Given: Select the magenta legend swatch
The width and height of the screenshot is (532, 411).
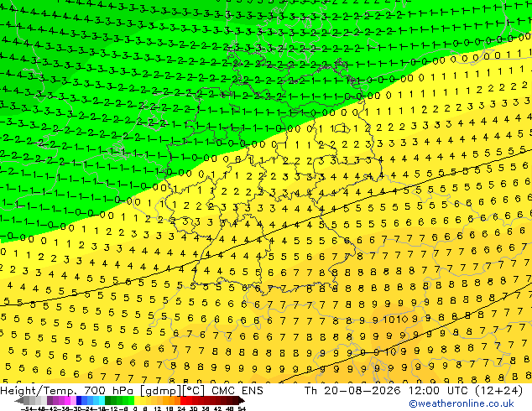Looking at the screenshot, I should (x=67, y=400).
